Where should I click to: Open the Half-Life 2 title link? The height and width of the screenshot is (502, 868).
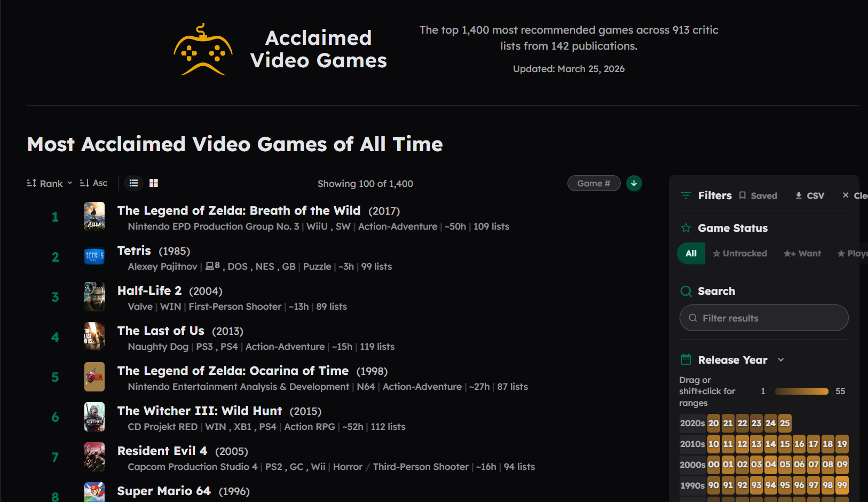coord(149,291)
